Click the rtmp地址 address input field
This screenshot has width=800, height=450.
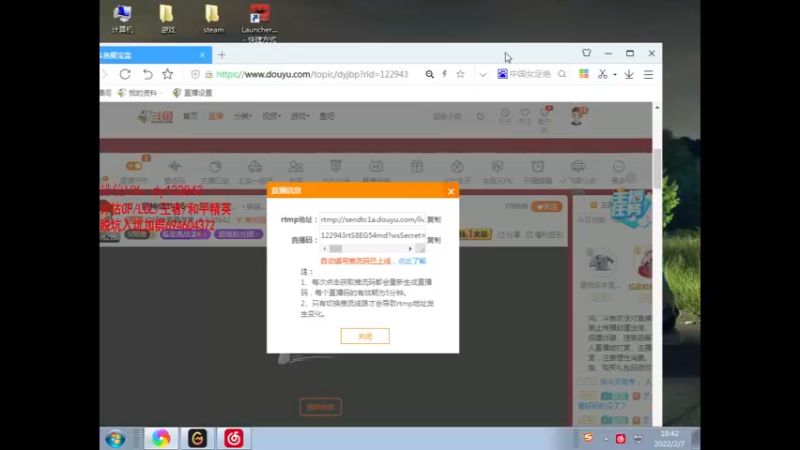click(x=372, y=219)
